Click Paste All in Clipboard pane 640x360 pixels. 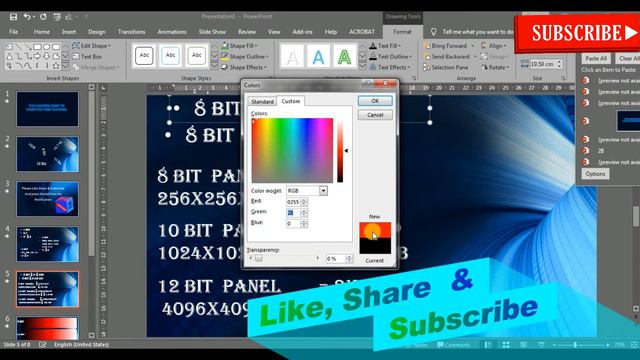(596, 58)
